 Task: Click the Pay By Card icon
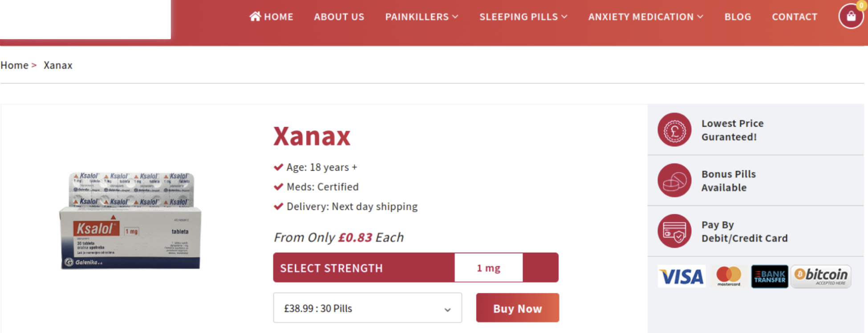click(674, 231)
